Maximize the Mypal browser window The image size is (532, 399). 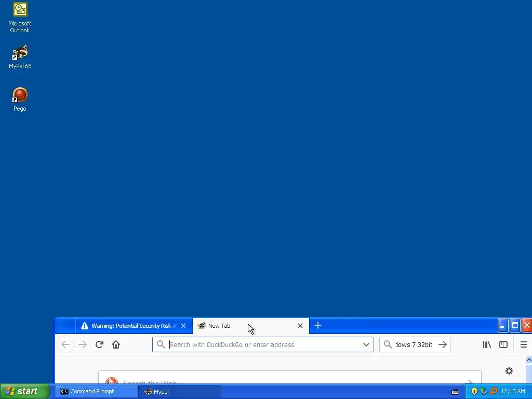coord(515,326)
